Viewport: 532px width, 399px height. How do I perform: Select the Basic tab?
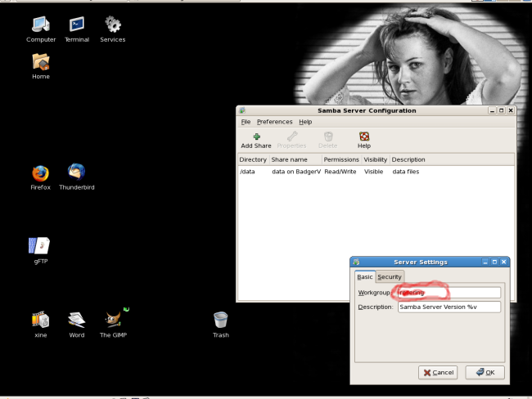click(x=365, y=277)
